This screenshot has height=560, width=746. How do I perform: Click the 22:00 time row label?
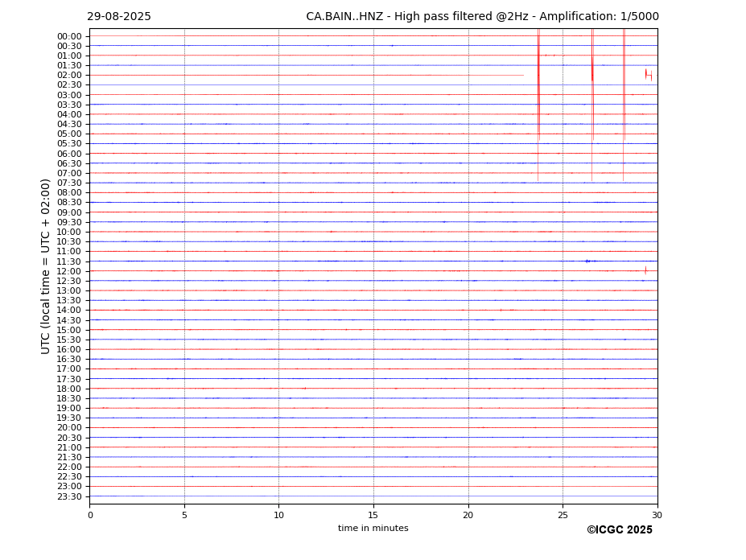point(69,467)
